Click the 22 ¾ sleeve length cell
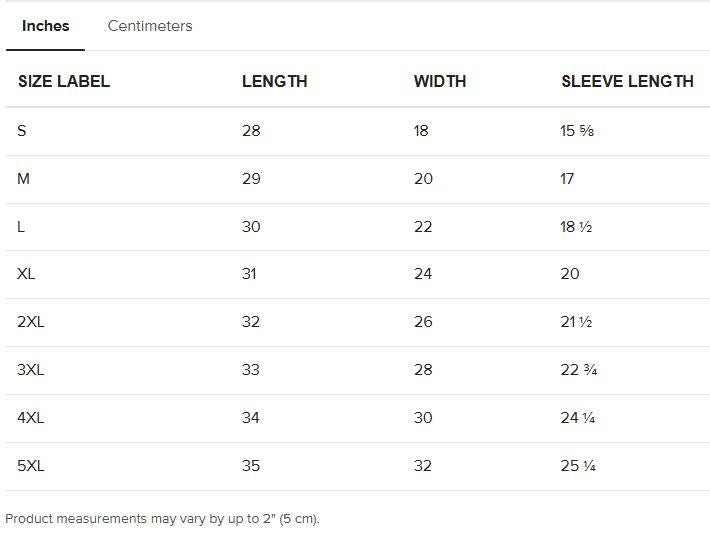The width and height of the screenshot is (710, 558). [x=578, y=370]
